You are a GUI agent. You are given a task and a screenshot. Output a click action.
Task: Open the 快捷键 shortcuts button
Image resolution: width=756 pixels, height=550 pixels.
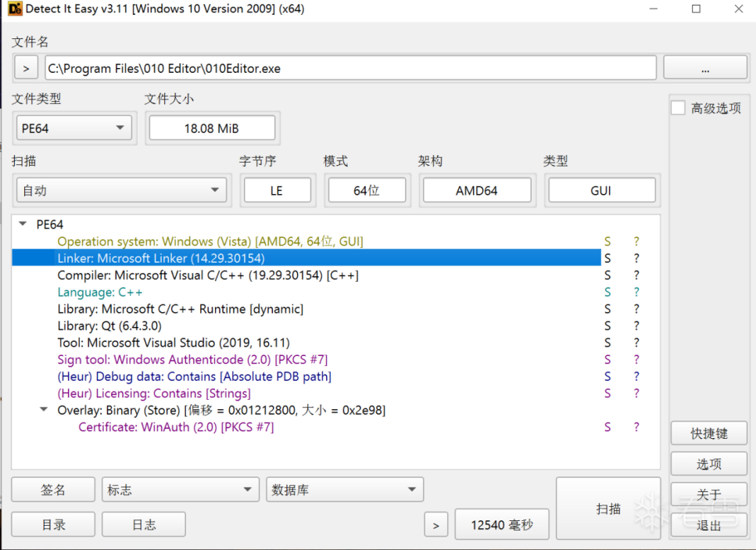(x=709, y=433)
